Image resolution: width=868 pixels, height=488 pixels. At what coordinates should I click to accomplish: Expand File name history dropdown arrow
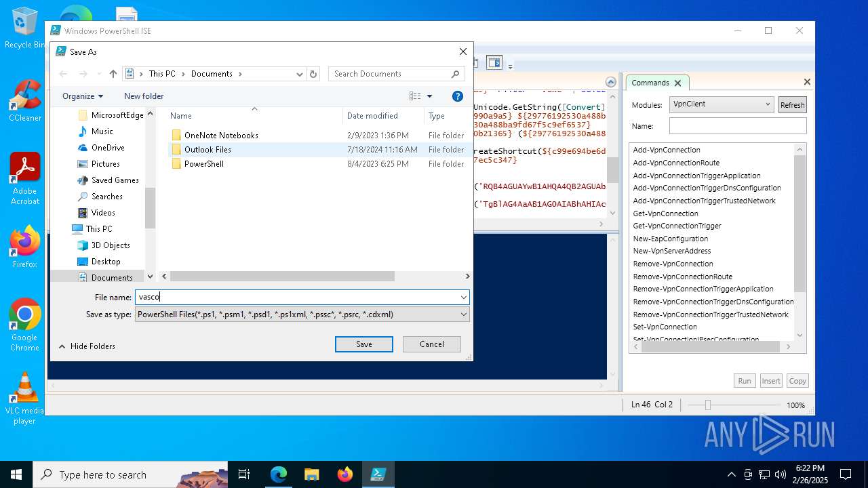click(464, 297)
